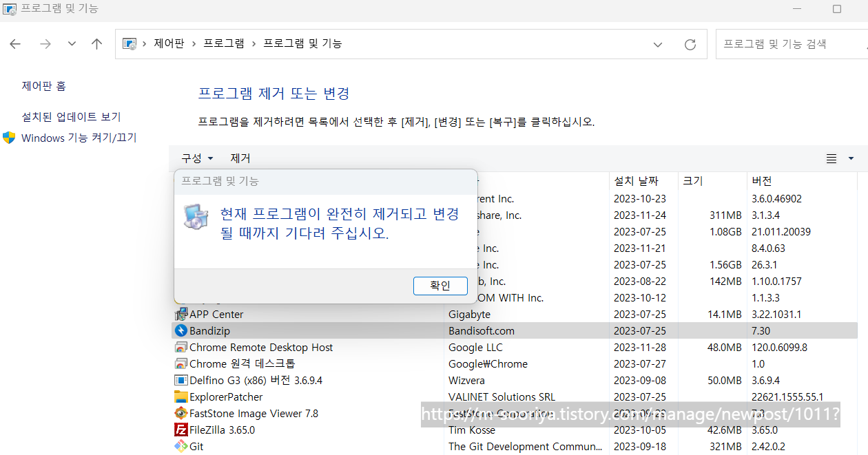The height and width of the screenshot is (455, 868).
Task: Select the 프로그램 및 기능 breadcrumb
Action: pos(302,43)
